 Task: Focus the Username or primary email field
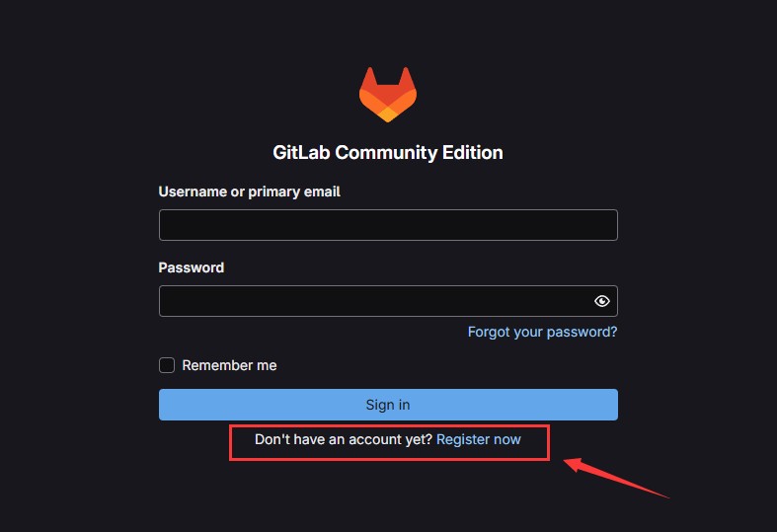tap(388, 225)
